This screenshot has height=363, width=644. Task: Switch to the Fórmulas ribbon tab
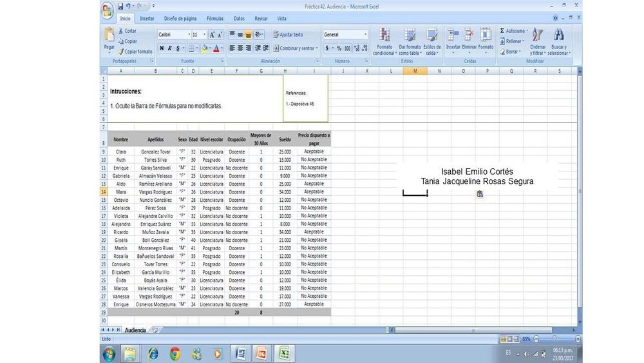point(214,19)
